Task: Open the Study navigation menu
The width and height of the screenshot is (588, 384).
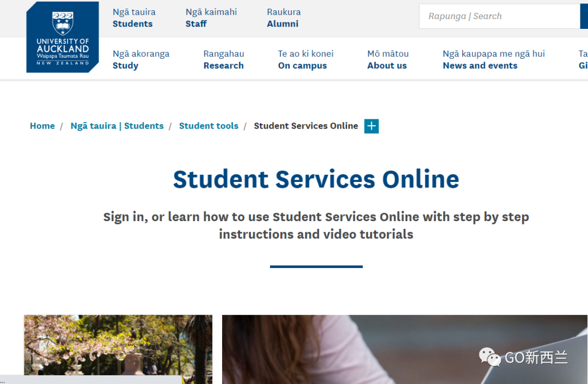Action: tap(141, 59)
